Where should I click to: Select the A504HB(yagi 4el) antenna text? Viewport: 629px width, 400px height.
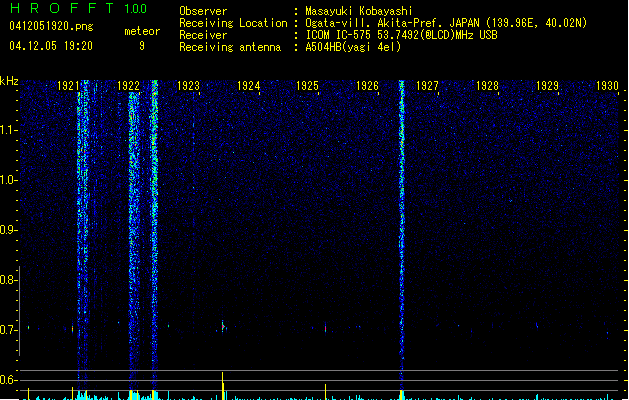pos(353,47)
